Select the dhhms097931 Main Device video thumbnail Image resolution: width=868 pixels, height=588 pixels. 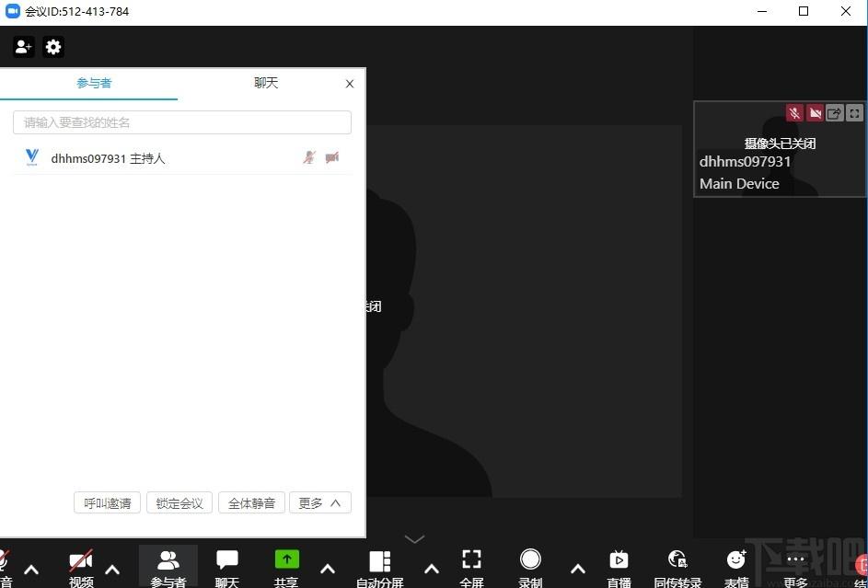[780, 149]
